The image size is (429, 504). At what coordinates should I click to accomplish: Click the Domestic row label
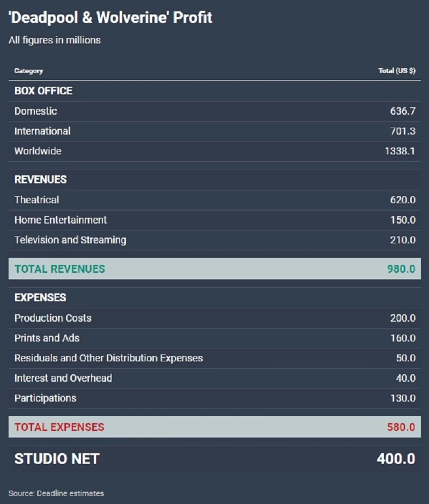coord(36,111)
